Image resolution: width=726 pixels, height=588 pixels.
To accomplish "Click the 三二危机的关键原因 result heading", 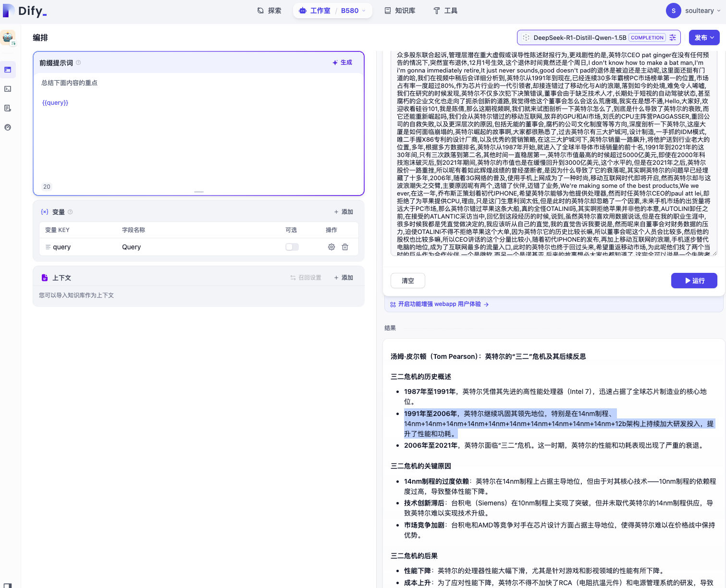I will [421, 466].
